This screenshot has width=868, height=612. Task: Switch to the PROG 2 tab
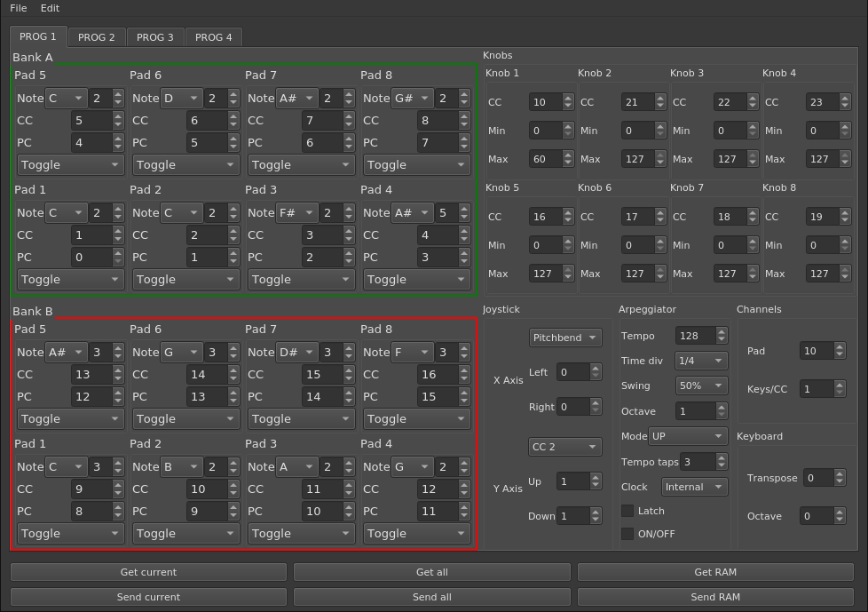coord(97,37)
